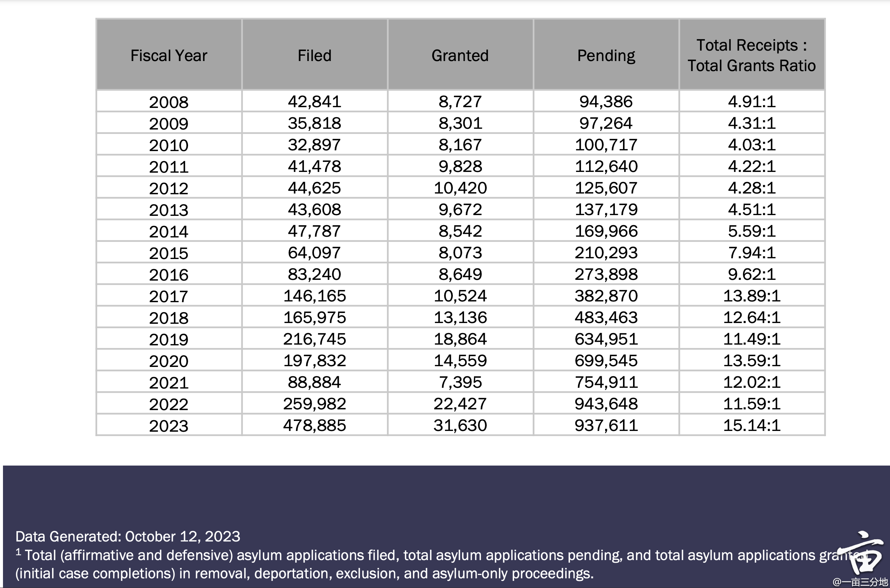
Task: Click the Pending column header
Action: click(x=606, y=55)
